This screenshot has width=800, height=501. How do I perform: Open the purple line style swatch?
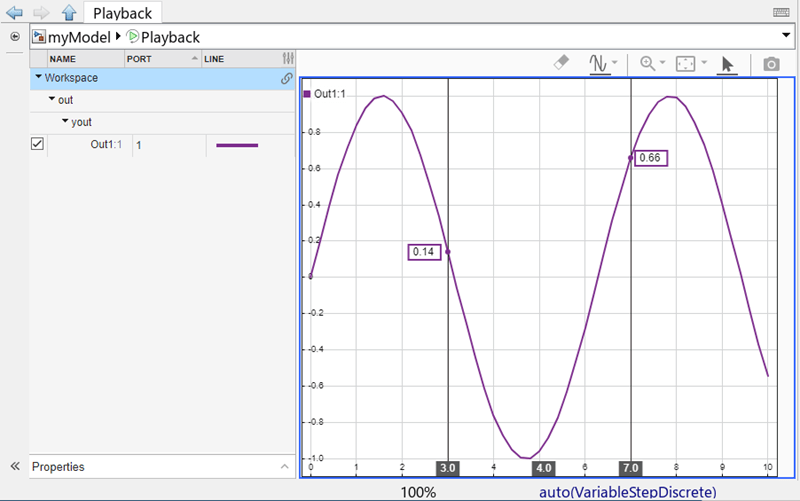coord(237,145)
